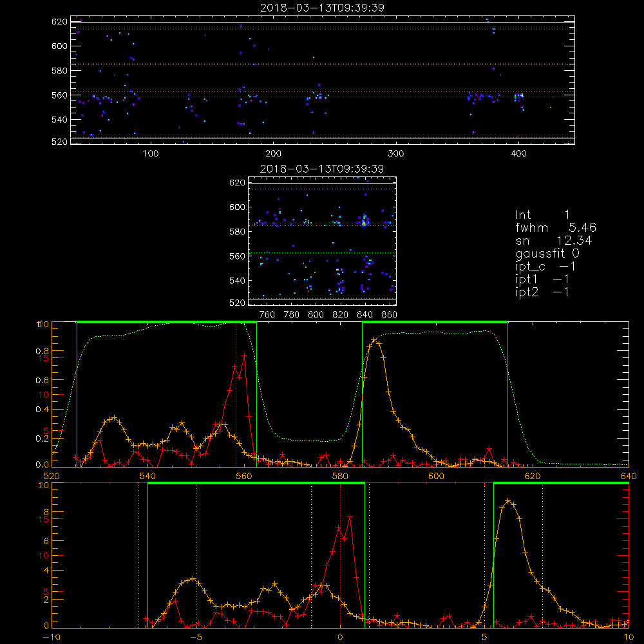Select the 'fwhm 5.46' readout text
644x644 pixels.
click(x=556, y=227)
